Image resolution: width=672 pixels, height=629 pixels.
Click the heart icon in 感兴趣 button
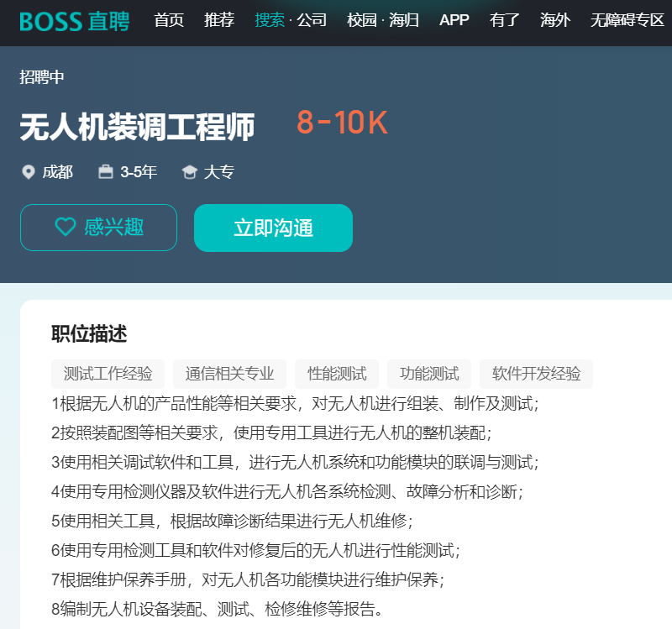coord(66,227)
